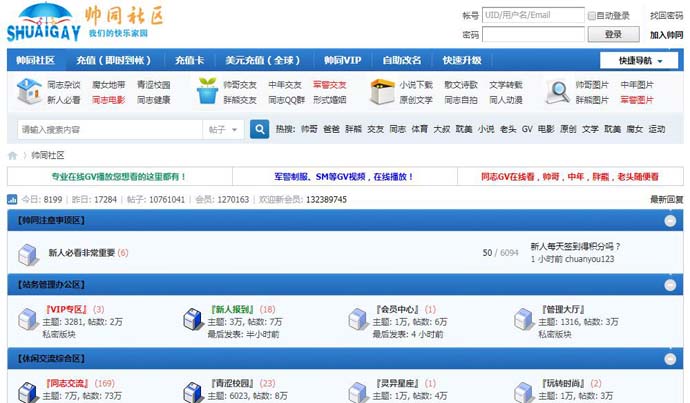
Task: Collapse the 帅同注意事项区 section
Action: point(671,221)
